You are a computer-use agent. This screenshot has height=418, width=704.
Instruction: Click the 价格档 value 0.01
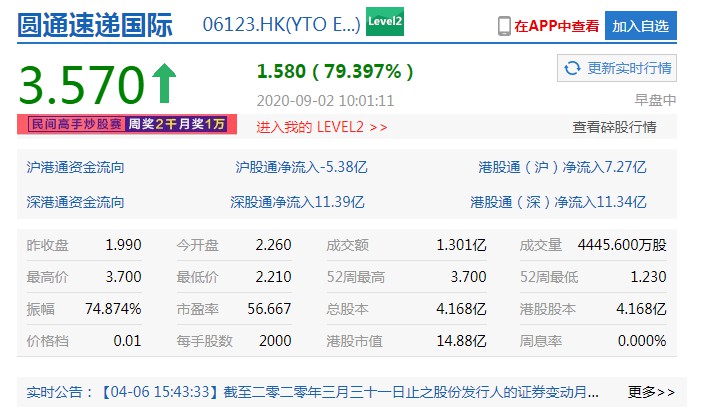click(x=128, y=341)
